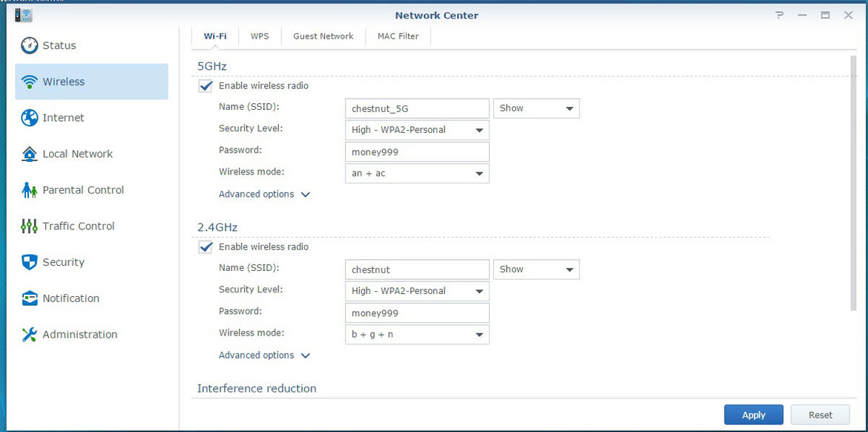Expand 5GHz Advanced options
Screen dimensions: 868x432
265,194
